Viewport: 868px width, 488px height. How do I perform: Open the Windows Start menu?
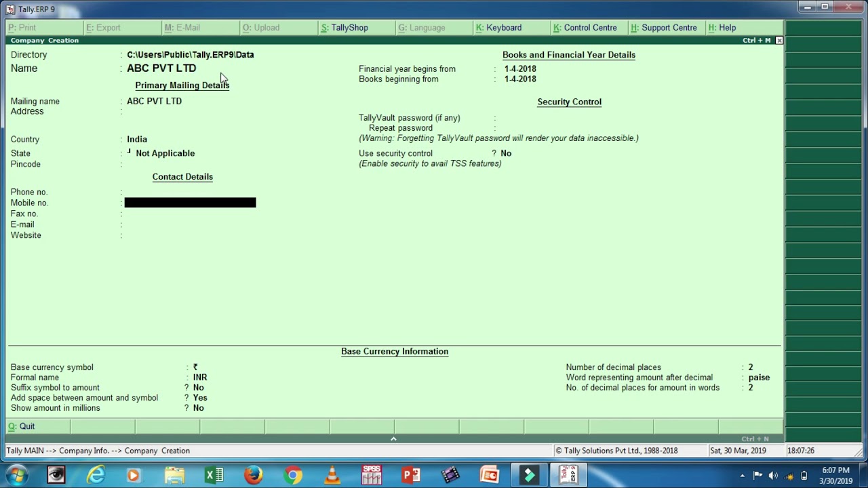tap(16, 475)
